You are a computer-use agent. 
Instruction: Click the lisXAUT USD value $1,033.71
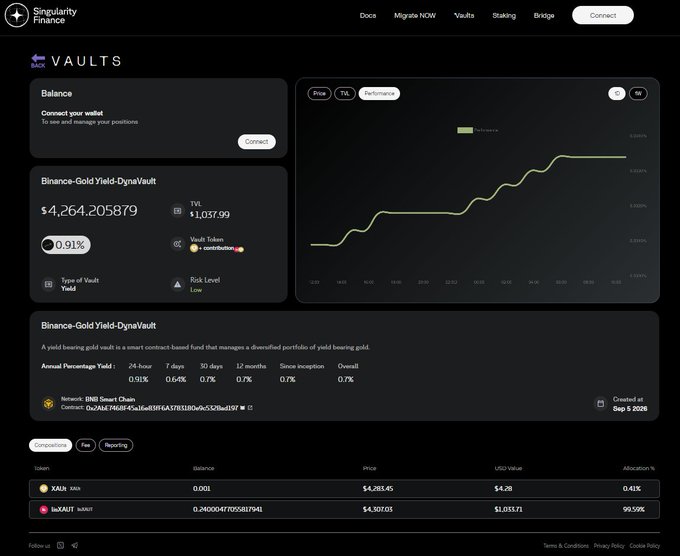[508, 509]
